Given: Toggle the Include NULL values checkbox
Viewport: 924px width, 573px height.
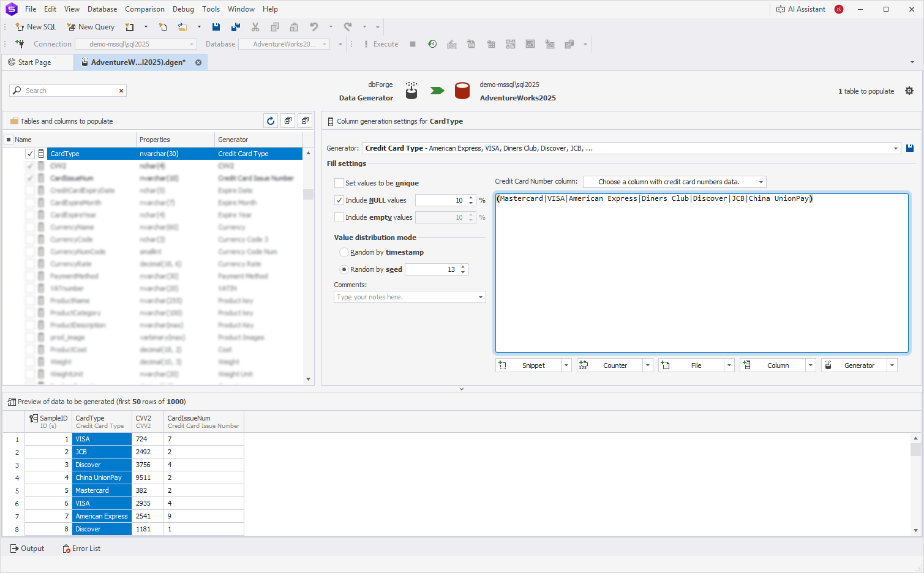Looking at the screenshot, I should click(339, 200).
